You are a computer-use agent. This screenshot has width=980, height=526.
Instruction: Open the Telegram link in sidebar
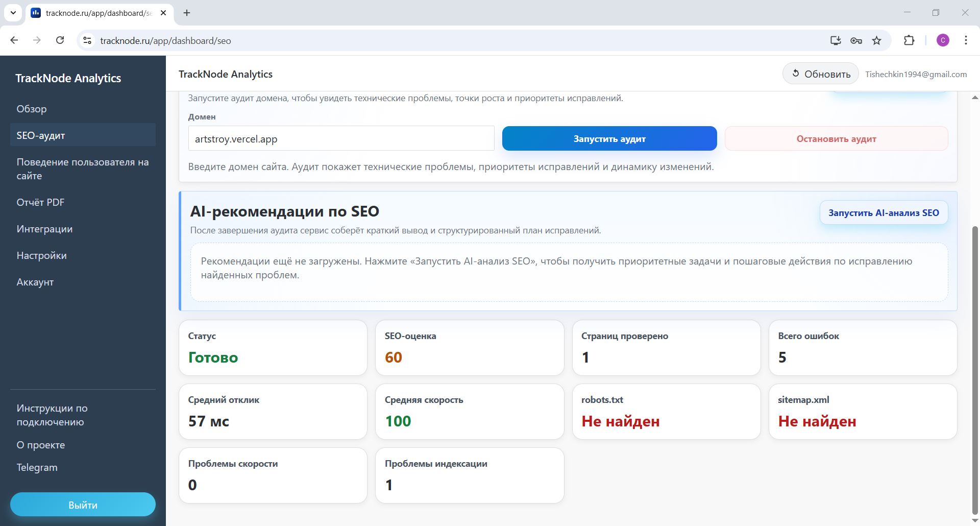(36, 467)
